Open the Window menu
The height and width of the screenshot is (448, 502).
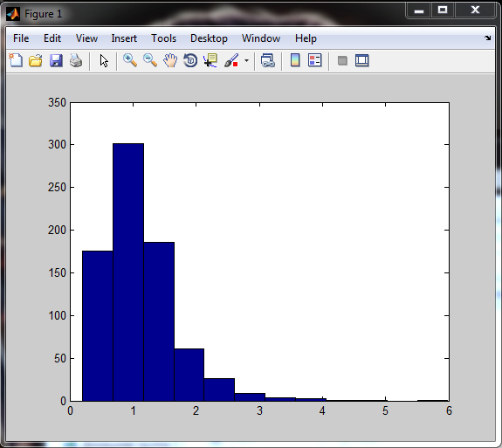pos(261,38)
